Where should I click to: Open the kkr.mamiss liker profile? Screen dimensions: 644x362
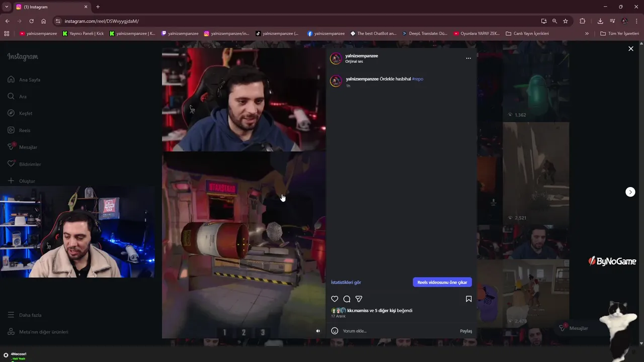(358, 310)
